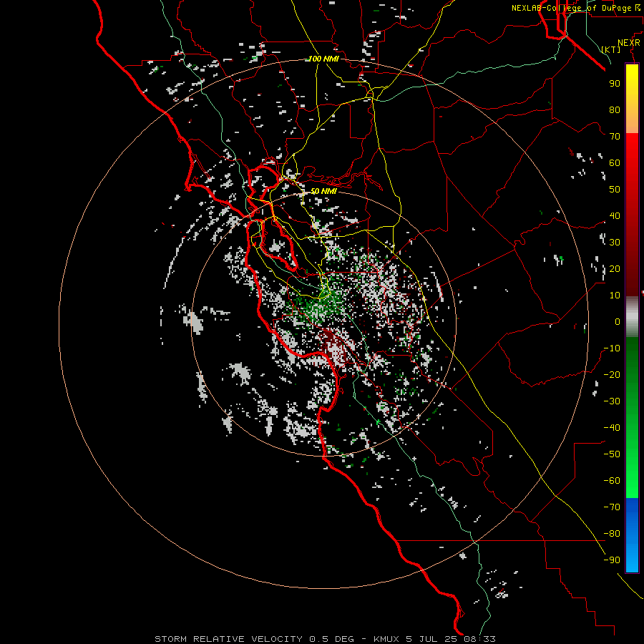Screen dimensions: 644x644
Task: Click the "20" value on the scale
Action: click(615, 268)
